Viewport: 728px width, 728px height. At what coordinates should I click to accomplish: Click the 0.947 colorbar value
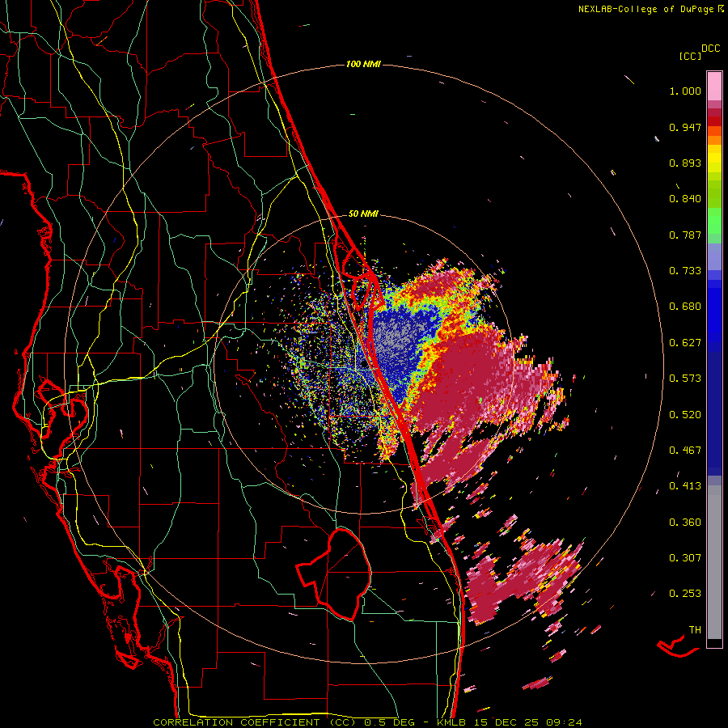coord(685,127)
